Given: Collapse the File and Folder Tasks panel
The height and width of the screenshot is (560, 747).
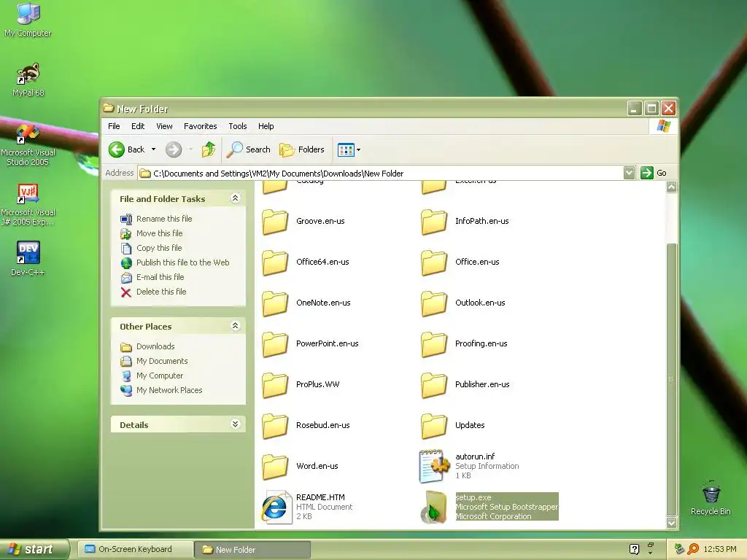Looking at the screenshot, I should 235,198.
